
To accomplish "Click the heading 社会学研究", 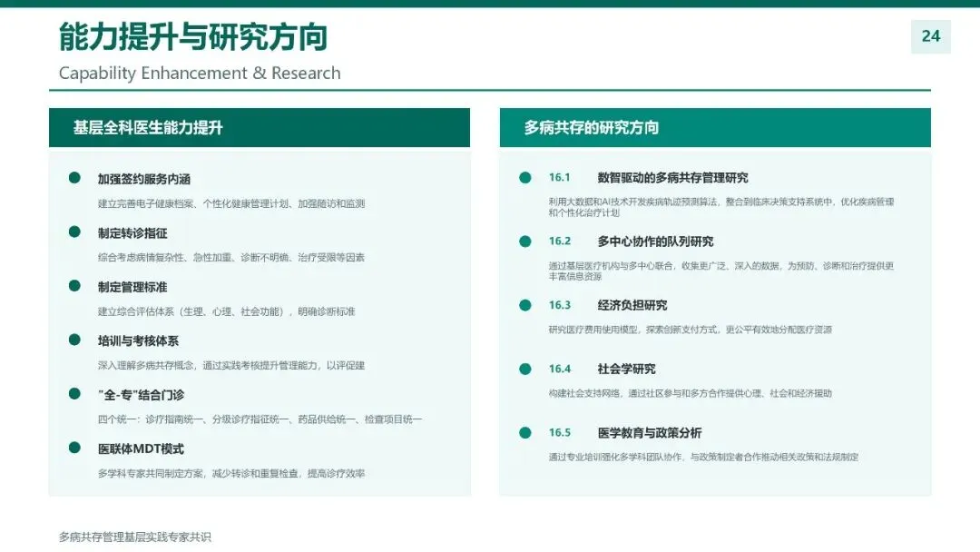I will (626, 369).
